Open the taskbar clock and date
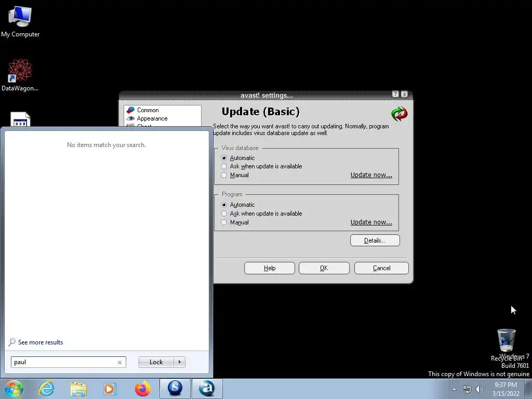This screenshot has width=532, height=399. [x=506, y=389]
